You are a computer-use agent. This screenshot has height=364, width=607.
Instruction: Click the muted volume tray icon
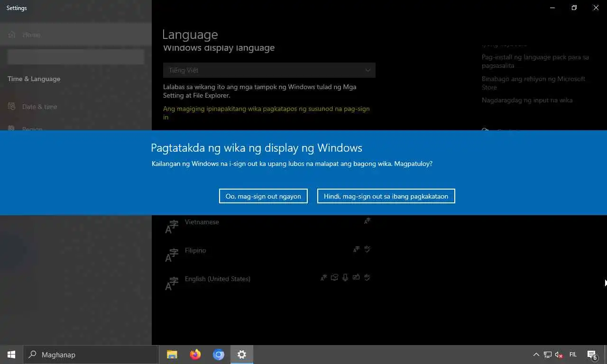click(559, 355)
